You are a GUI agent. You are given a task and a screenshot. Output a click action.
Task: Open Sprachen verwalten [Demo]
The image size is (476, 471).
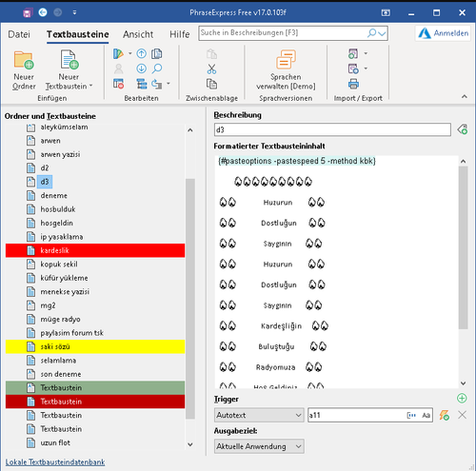[x=286, y=70]
